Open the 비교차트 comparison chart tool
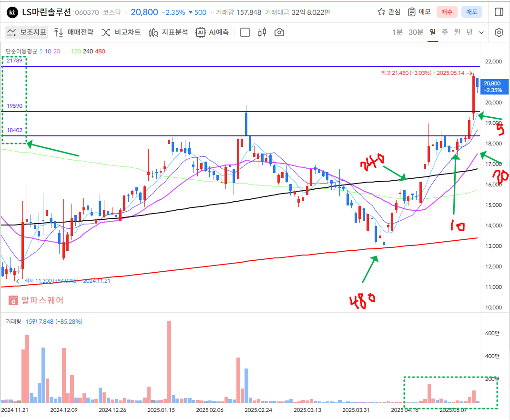Image resolution: width=510 pixels, height=420 pixels. click(x=121, y=32)
